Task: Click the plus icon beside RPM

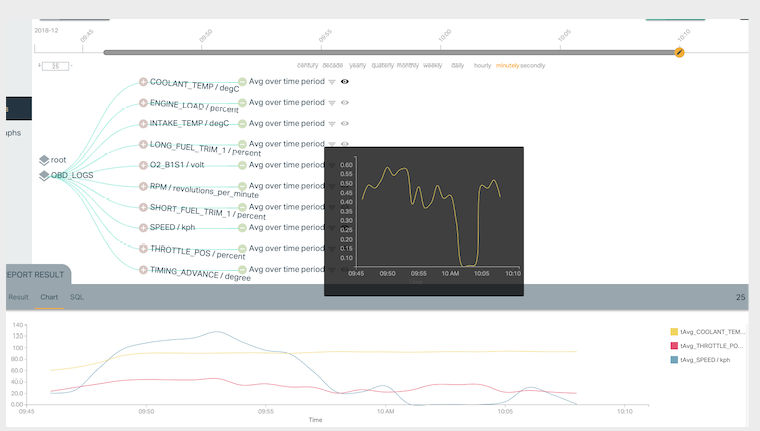Action: (x=143, y=186)
